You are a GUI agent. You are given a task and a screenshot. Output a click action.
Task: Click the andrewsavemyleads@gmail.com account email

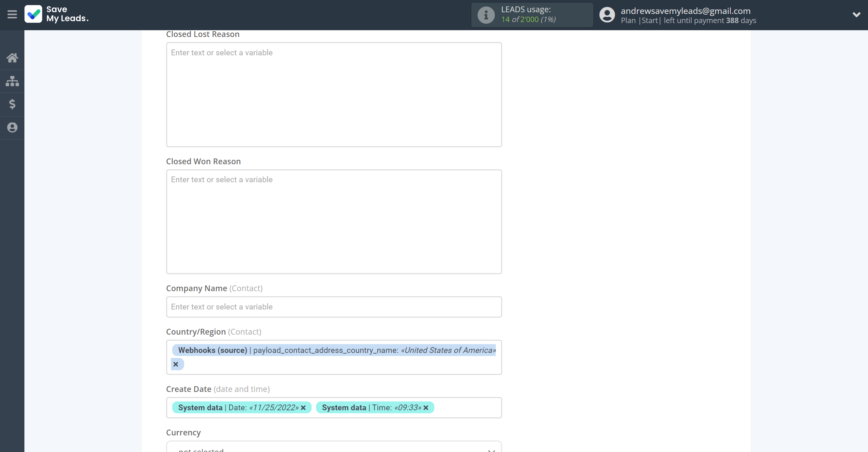tap(686, 11)
